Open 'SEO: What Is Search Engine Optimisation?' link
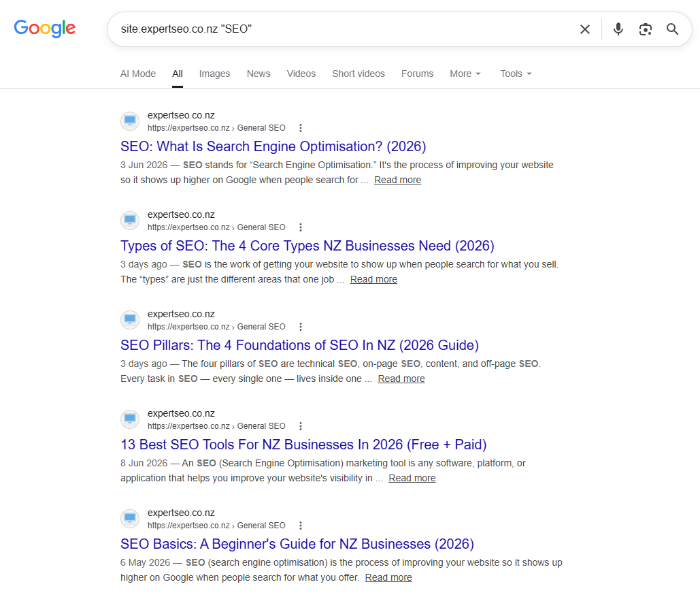Viewport: 700px width, 595px height. pyautogui.click(x=273, y=146)
